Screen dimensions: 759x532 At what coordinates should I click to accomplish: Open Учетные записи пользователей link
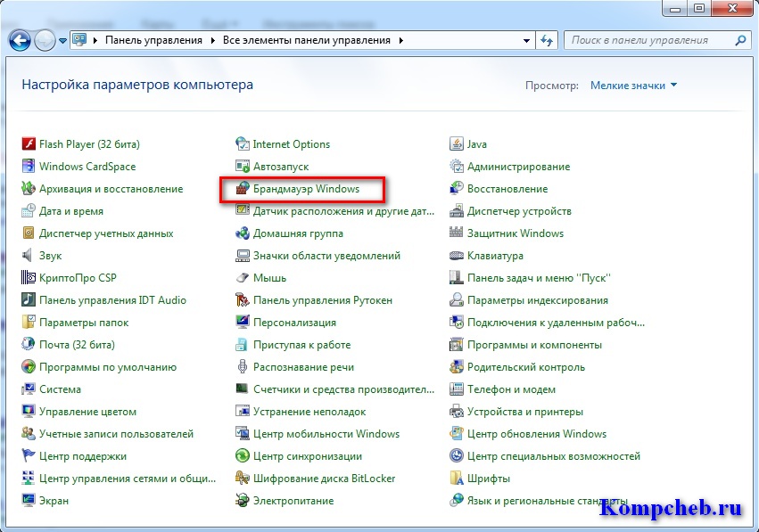pos(116,434)
